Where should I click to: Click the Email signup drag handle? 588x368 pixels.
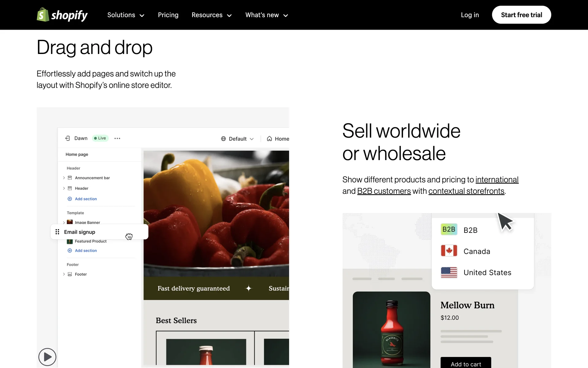57,232
